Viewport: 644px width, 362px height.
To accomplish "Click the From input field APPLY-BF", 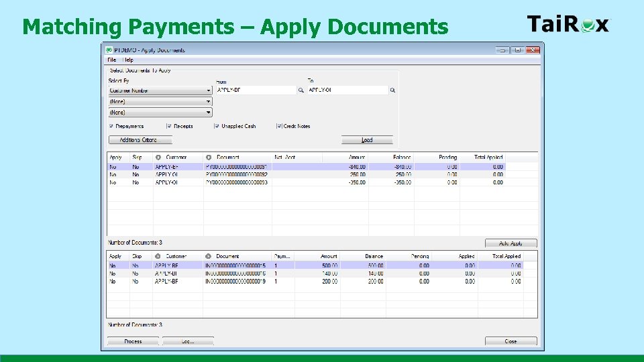I will pos(256,90).
